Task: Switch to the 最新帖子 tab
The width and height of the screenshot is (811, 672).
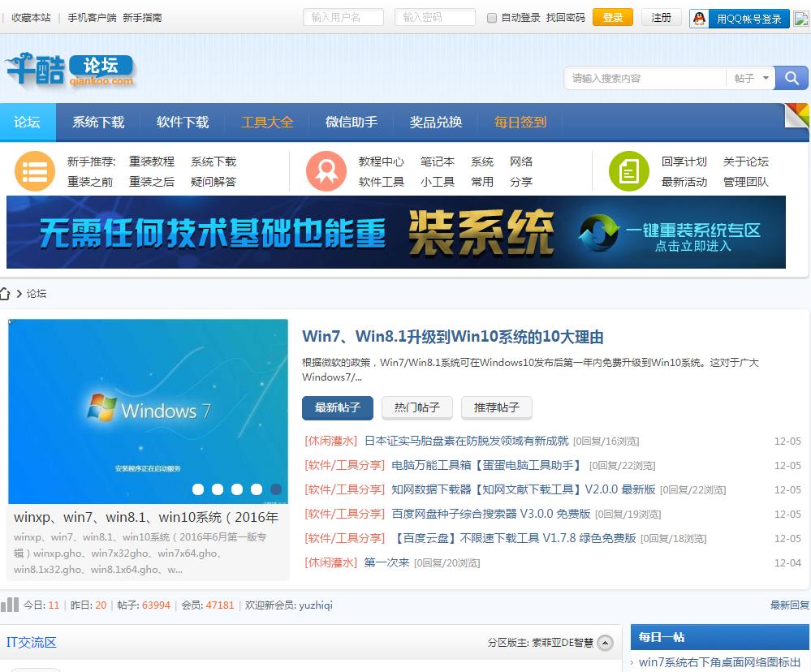Action: (337, 408)
